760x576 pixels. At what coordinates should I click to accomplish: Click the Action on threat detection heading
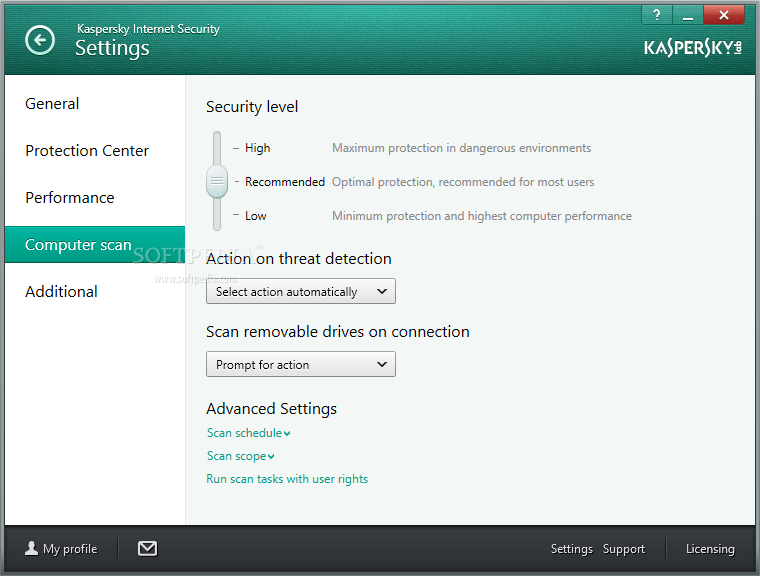coord(299,258)
